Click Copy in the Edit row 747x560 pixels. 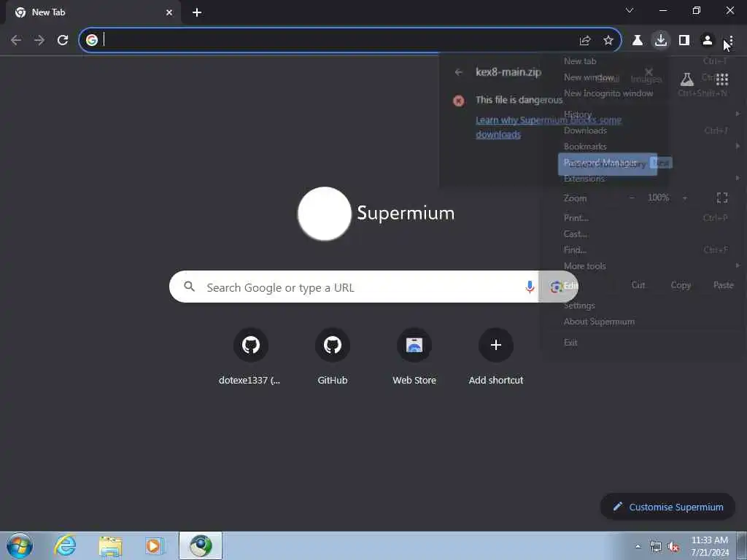click(x=681, y=285)
